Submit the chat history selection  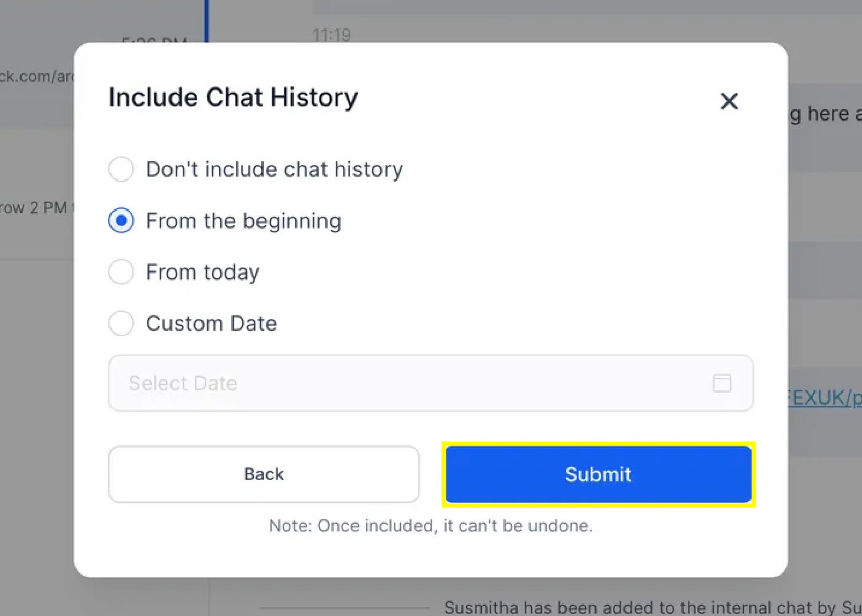[x=598, y=474]
